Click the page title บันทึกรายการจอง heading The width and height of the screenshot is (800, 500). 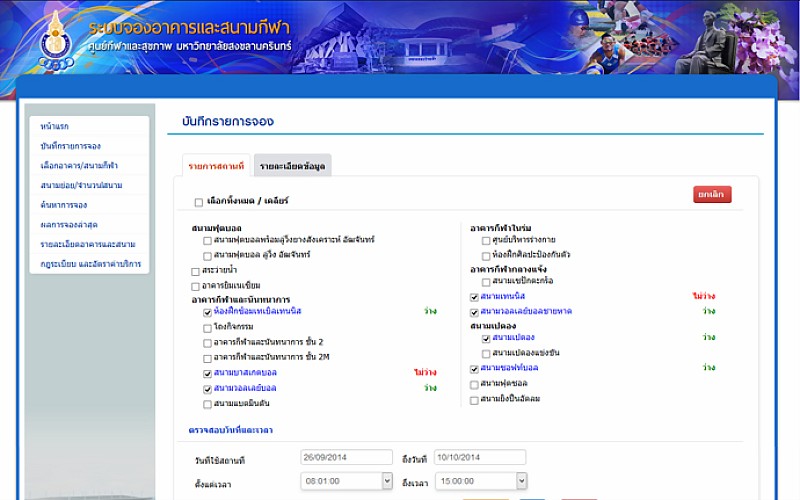tap(228, 121)
